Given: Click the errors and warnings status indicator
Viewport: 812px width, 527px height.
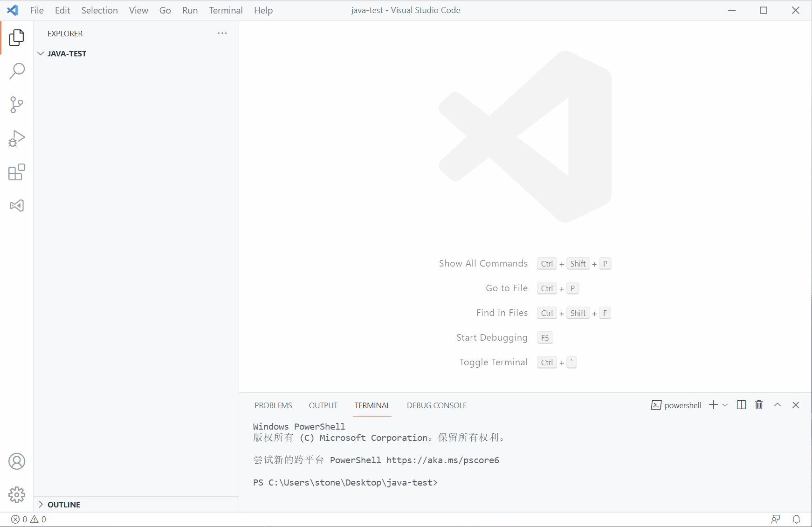Looking at the screenshot, I should (27, 519).
